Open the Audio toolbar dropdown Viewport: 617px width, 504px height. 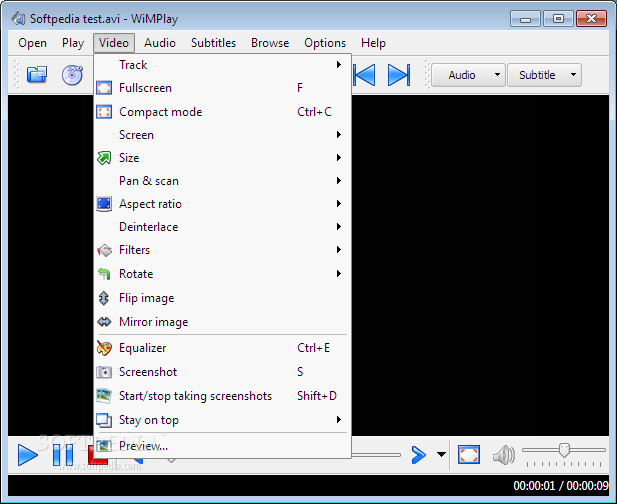coord(468,75)
